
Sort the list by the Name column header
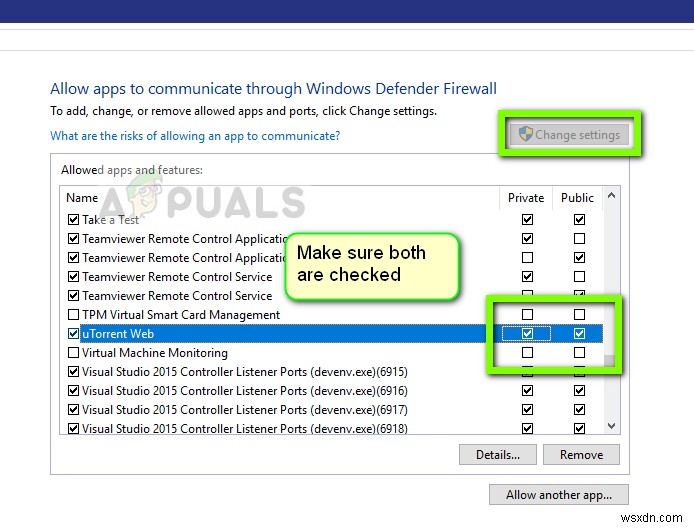click(82, 197)
